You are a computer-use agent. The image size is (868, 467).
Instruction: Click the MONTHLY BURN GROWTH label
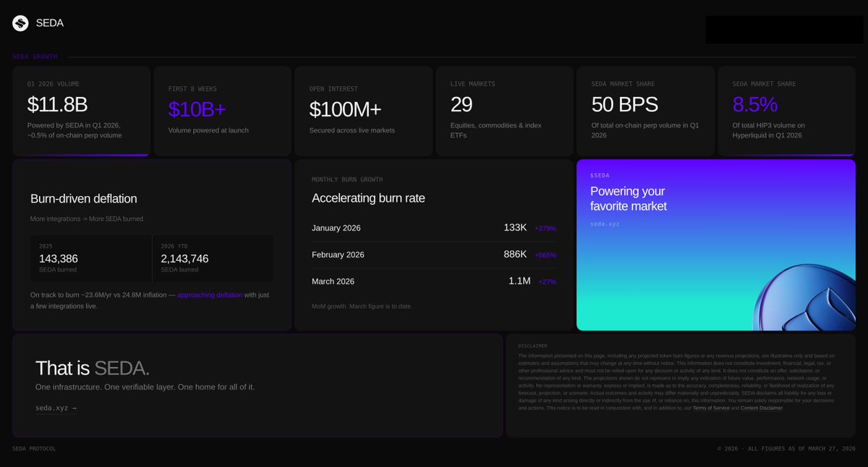(x=347, y=180)
